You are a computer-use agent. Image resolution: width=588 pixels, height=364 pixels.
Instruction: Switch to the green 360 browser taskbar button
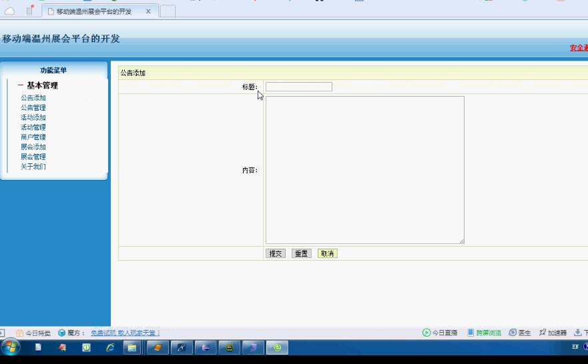tap(277, 347)
